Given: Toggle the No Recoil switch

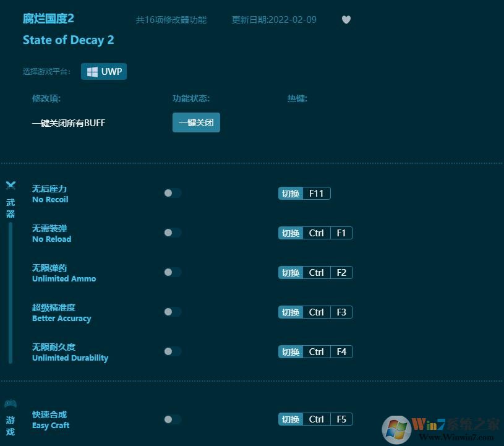Looking at the screenshot, I should pos(173,193).
